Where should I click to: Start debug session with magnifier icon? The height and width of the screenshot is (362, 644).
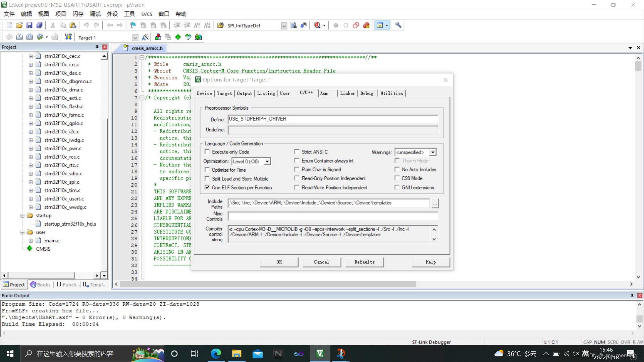[x=317, y=25]
